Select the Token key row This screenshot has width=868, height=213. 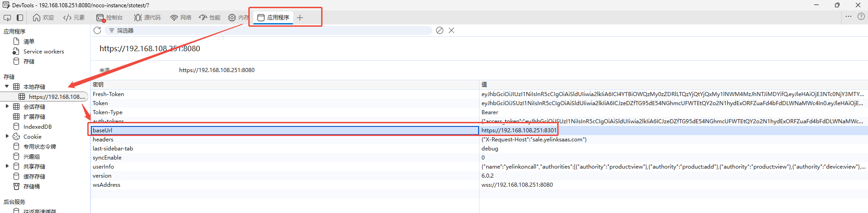[x=285, y=103]
